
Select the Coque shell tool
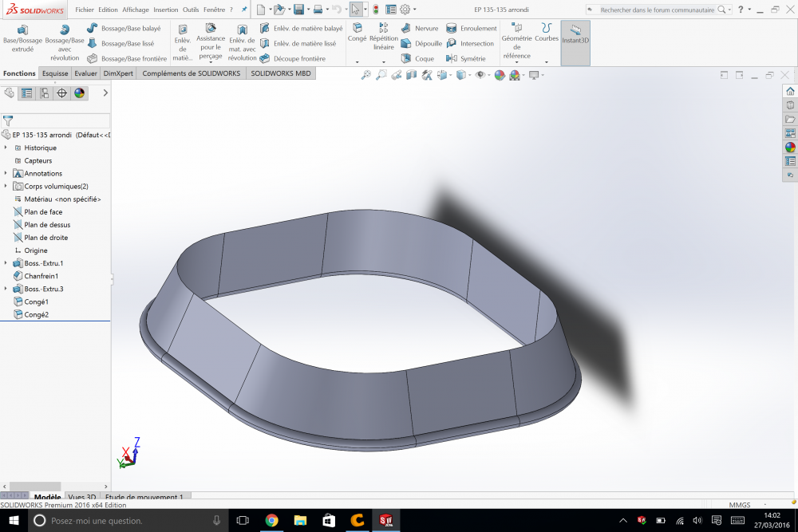tap(417, 58)
